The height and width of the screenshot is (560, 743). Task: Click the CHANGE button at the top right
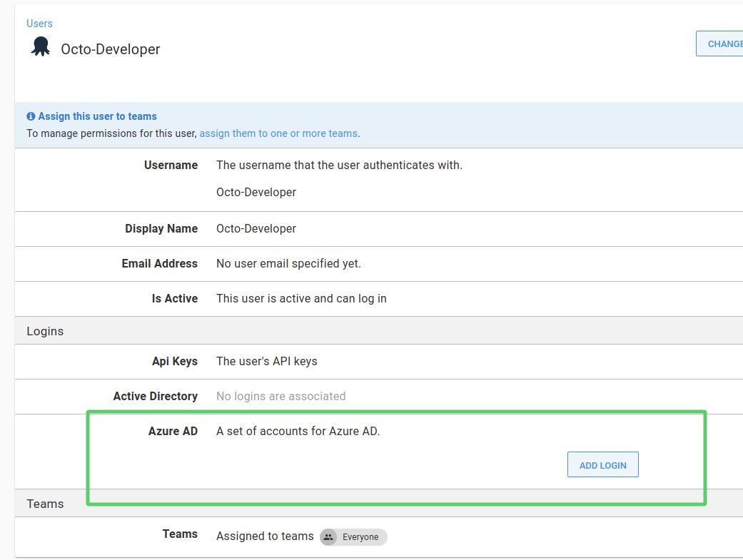click(724, 44)
